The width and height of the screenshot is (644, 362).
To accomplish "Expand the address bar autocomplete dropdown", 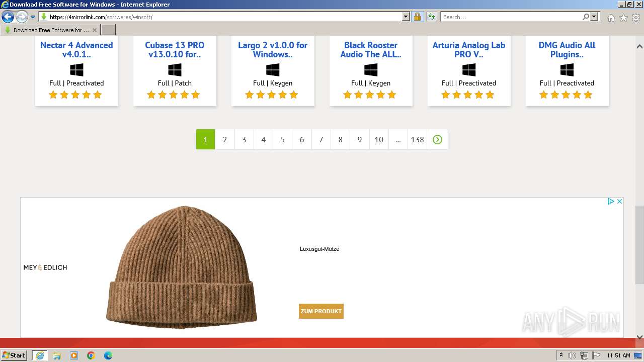I will 406,17.
